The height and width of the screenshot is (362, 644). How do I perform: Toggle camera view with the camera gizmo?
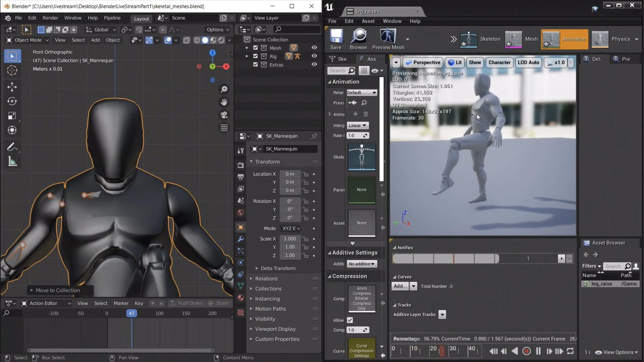[224, 115]
